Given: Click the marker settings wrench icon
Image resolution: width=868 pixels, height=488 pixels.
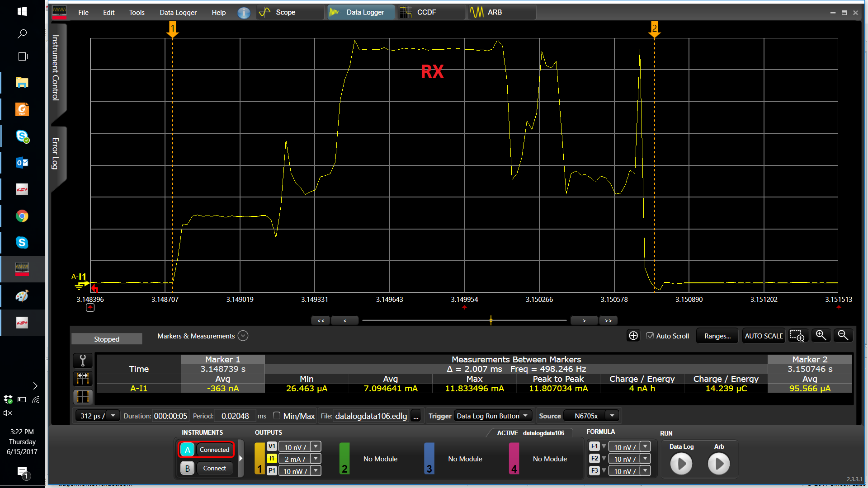Looking at the screenshot, I should point(83,360).
